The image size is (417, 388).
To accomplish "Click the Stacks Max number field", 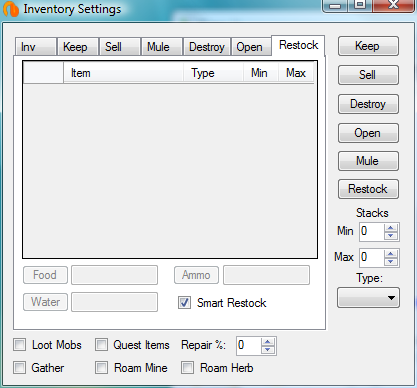I will click(372, 257).
